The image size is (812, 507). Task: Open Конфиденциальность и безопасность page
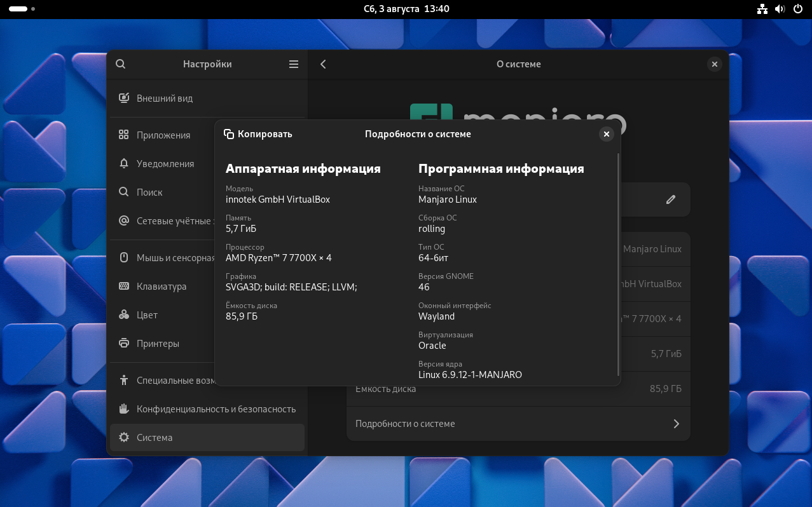point(207,409)
